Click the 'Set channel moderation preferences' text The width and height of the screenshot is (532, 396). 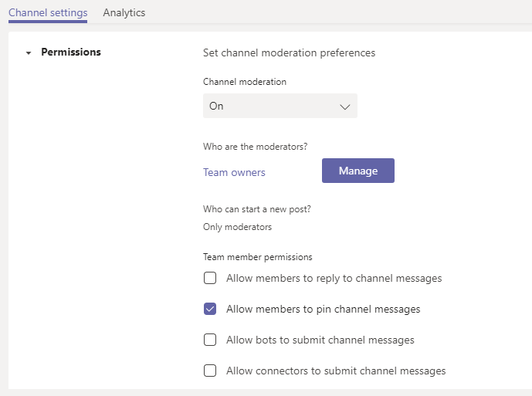point(289,52)
